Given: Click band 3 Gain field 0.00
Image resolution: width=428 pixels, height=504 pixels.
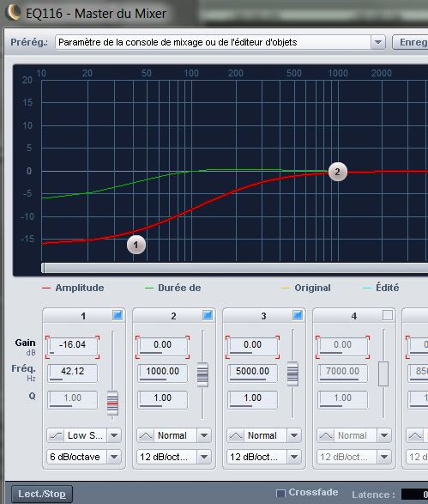Looking at the screenshot, I should 253,346.
